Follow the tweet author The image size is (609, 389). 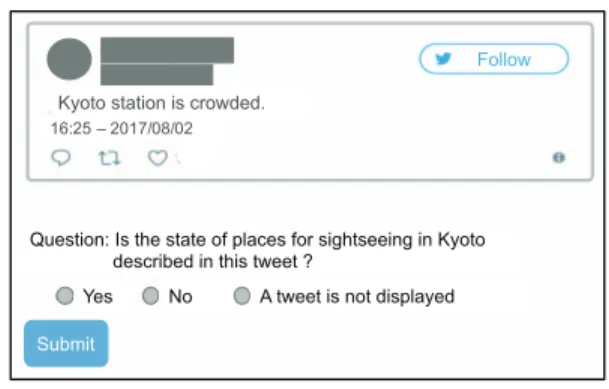point(494,59)
